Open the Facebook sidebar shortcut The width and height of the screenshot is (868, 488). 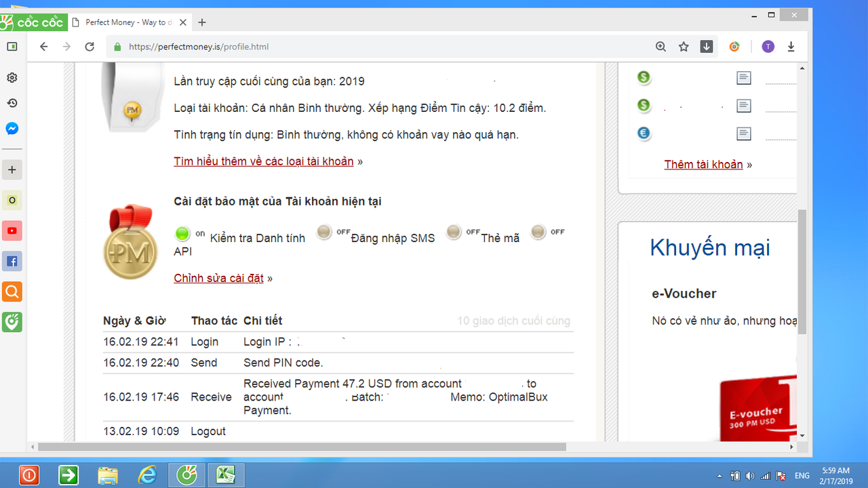coord(12,261)
